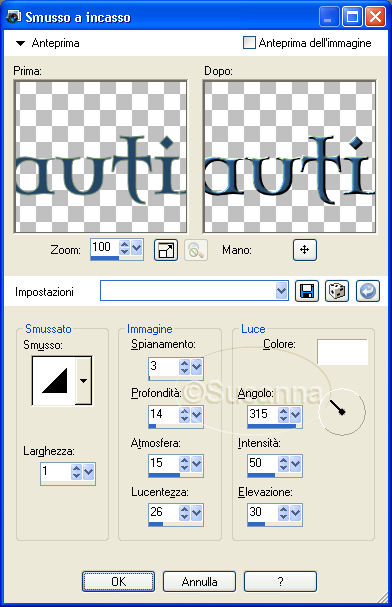Click the Larghezza value input field
392x607 pixels.
(x=56, y=472)
